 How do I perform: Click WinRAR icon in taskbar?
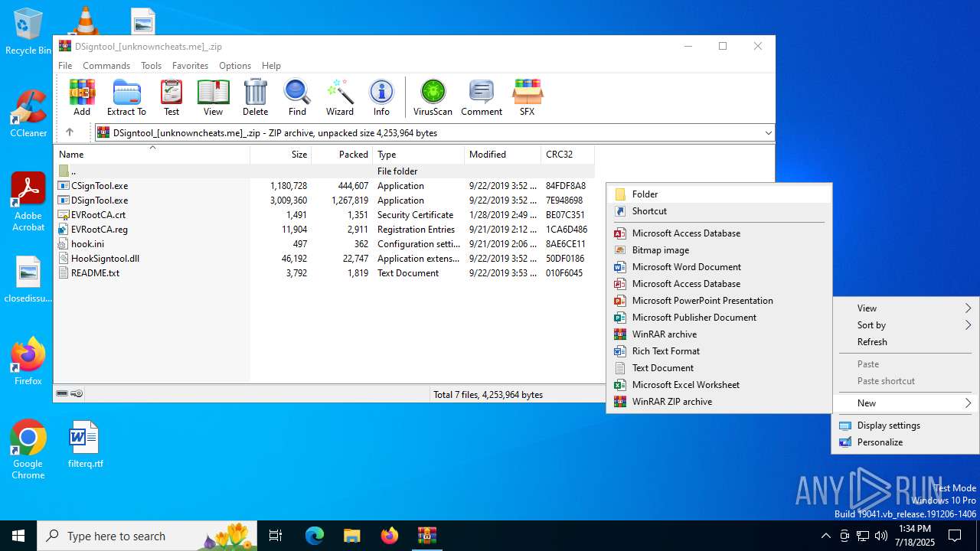click(426, 536)
